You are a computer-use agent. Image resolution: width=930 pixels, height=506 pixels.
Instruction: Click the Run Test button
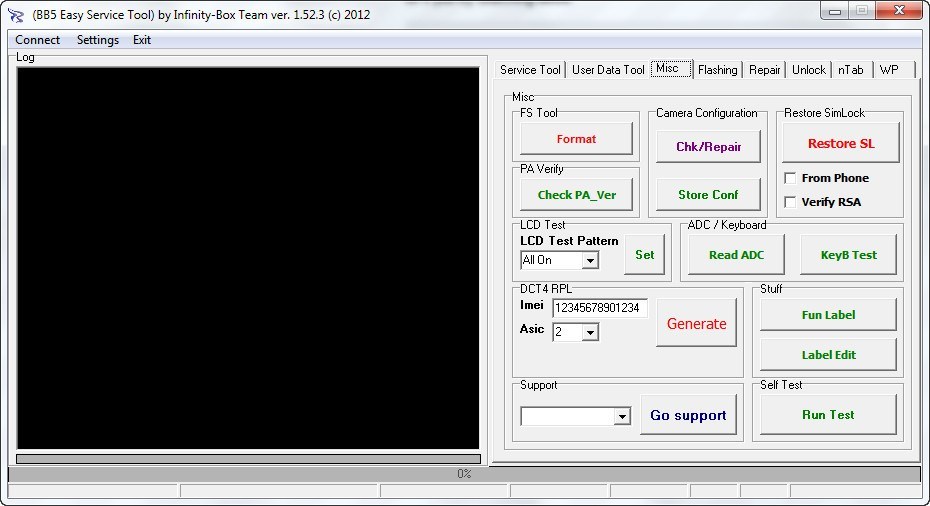point(828,415)
